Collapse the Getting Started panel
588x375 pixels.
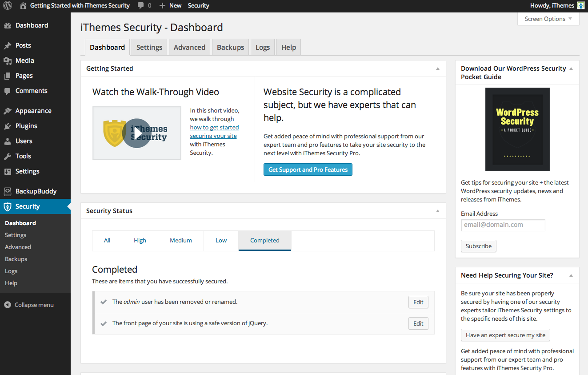point(437,69)
